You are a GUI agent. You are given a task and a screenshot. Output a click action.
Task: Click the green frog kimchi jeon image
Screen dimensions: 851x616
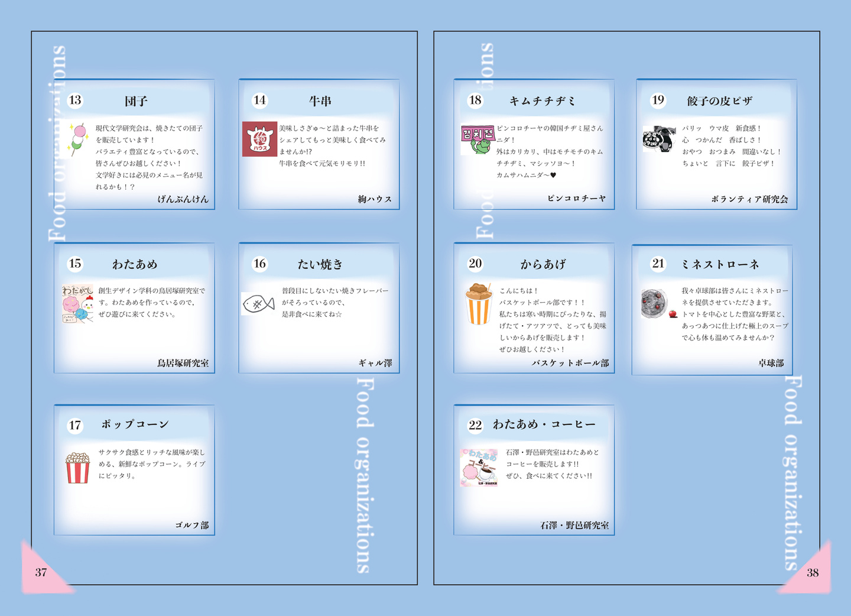coord(478,140)
